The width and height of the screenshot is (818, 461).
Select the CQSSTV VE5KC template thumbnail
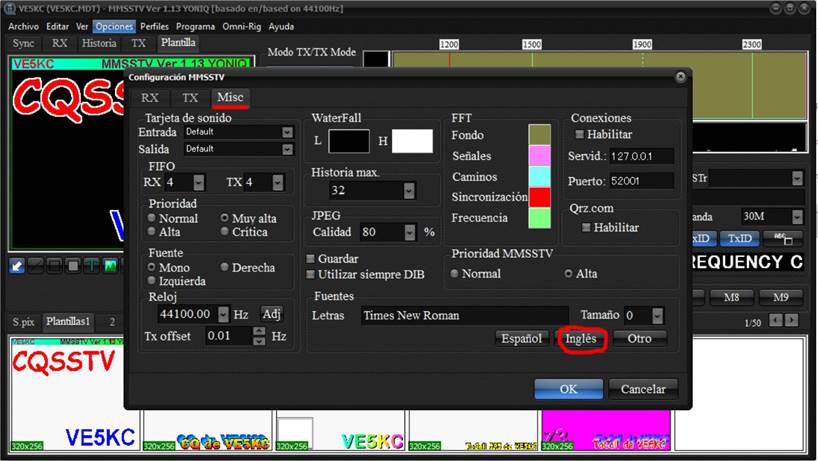pyautogui.click(x=74, y=394)
